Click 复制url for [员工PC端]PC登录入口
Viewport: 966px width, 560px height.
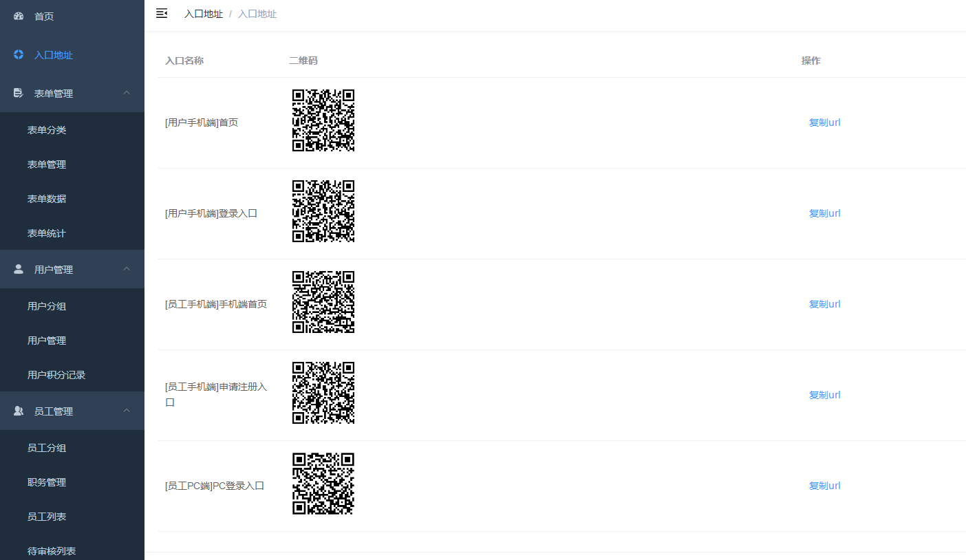825,485
